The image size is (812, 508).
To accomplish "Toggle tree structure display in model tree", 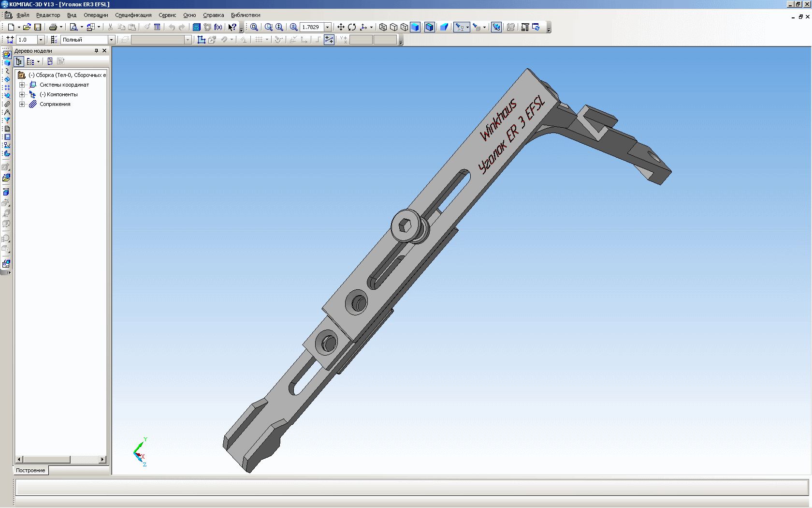I will [x=19, y=61].
